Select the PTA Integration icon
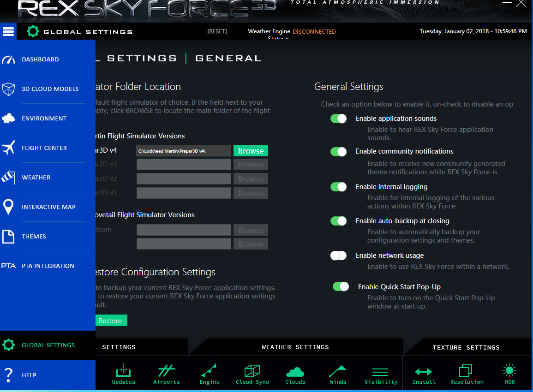This screenshot has width=533, height=392. point(8,266)
